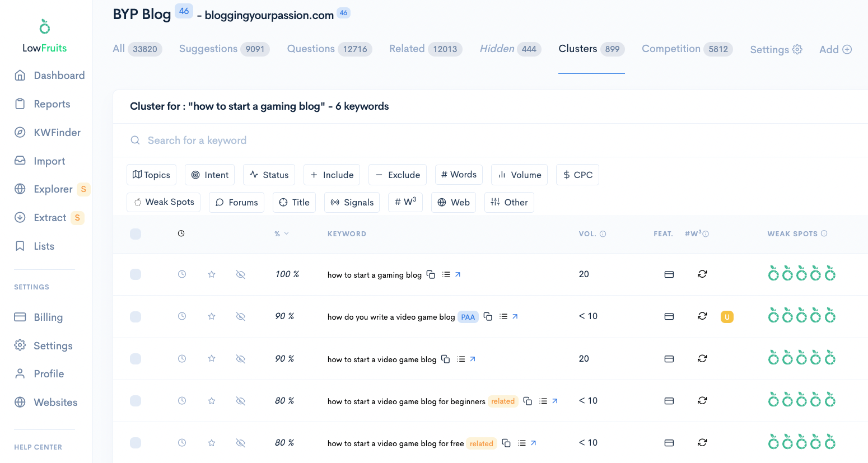Click the Include filter button

[x=332, y=175]
